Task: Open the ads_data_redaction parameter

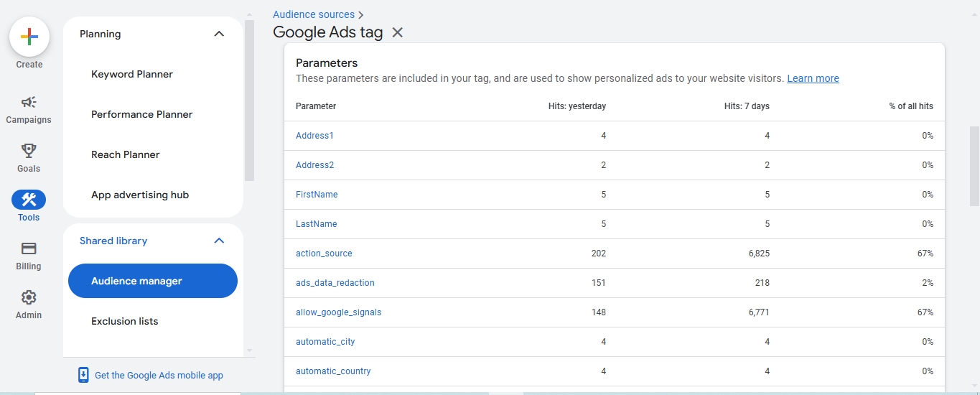Action: (335, 283)
